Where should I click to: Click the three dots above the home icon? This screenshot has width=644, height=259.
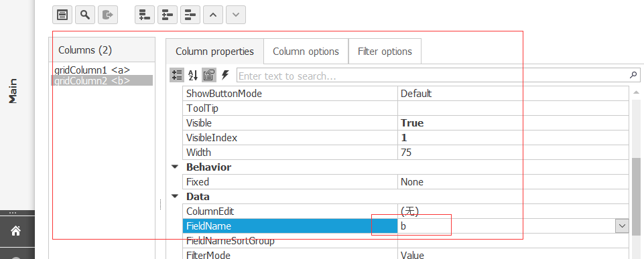[12, 213]
